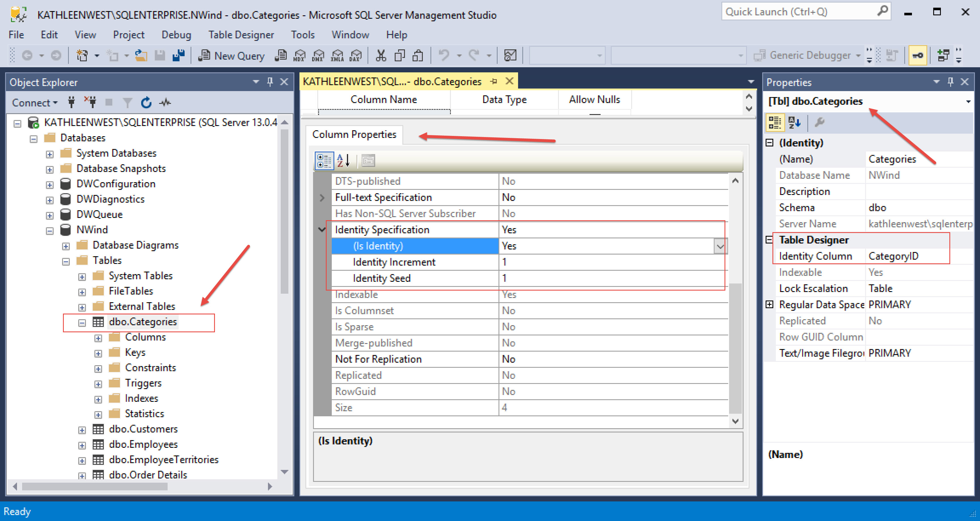Click the Object Explorer horizontal scrollbar thumb
980x521 pixels.
tap(94, 486)
